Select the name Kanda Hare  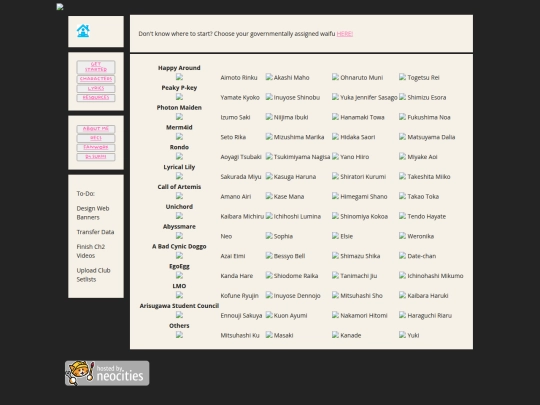point(237,276)
